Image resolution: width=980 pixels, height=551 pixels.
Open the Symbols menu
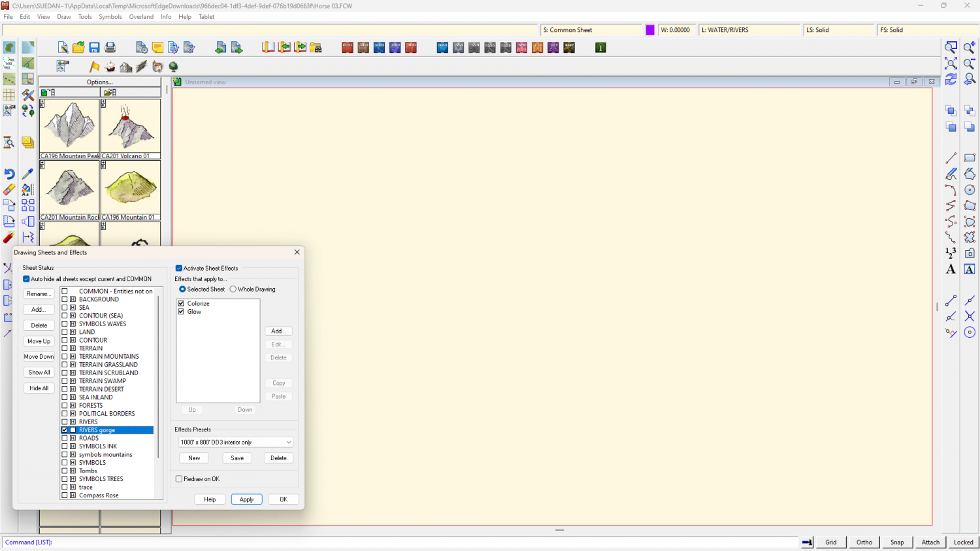(110, 17)
